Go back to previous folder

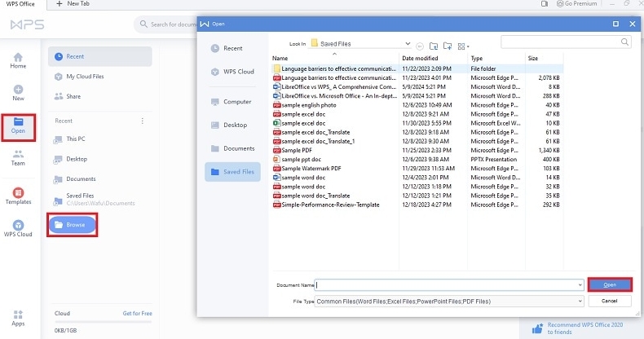pyautogui.click(x=420, y=46)
